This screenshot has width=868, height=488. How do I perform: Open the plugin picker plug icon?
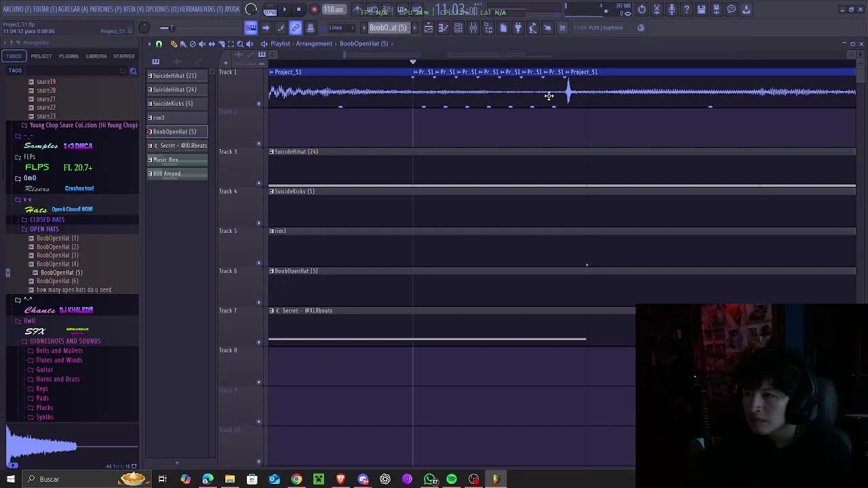[518, 28]
